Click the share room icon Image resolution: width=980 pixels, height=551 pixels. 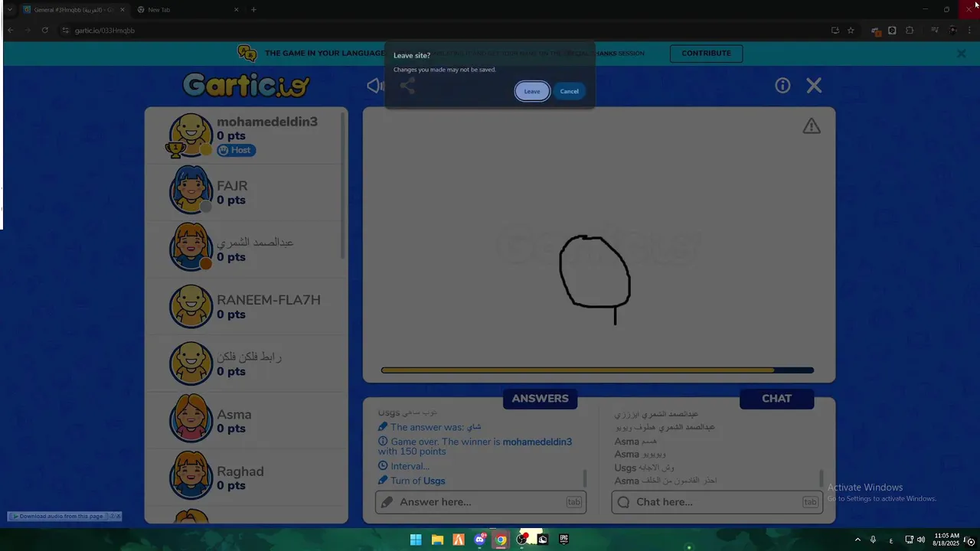(x=407, y=86)
